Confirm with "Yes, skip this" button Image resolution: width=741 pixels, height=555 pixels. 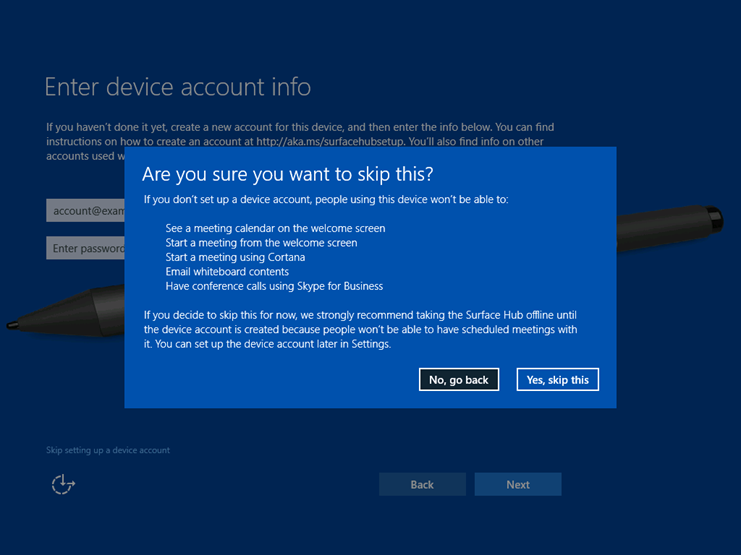(x=557, y=380)
